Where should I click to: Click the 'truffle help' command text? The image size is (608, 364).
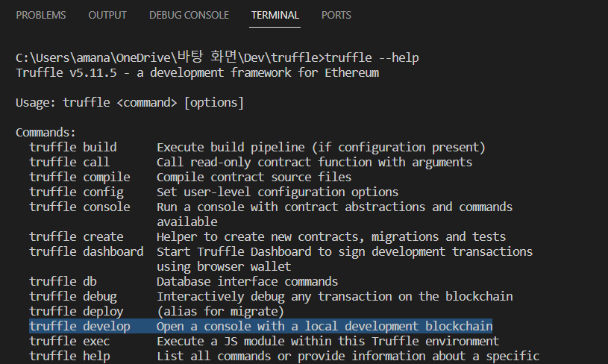point(69,357)
